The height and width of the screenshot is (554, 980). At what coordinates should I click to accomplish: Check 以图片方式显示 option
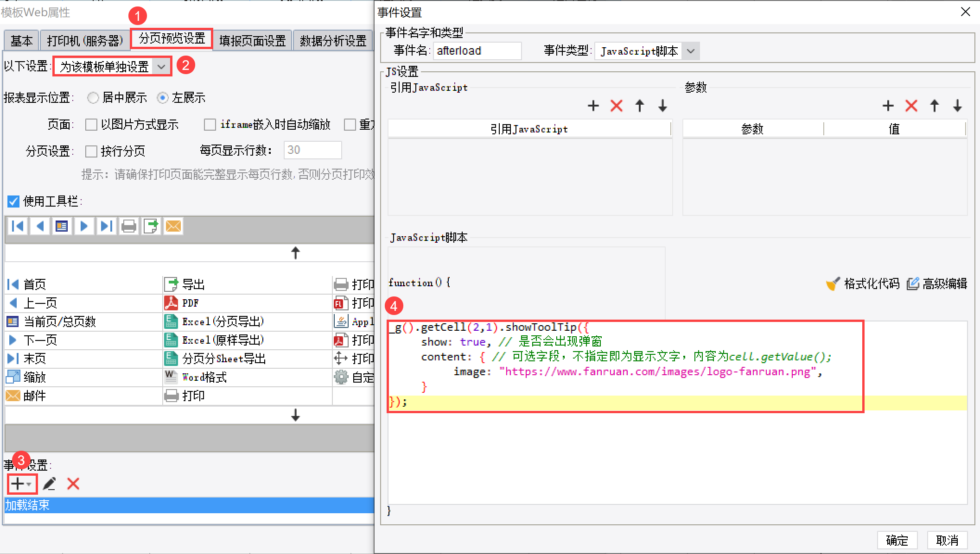click(x=91, y=125)
